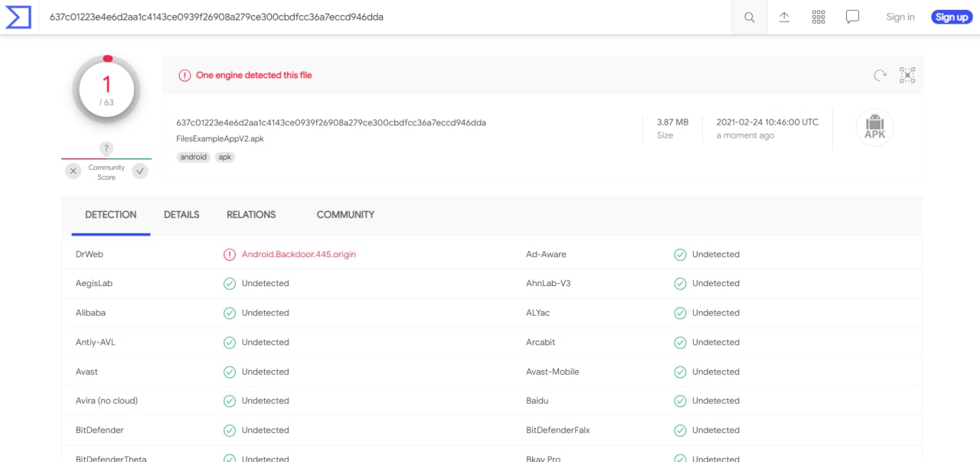Click the 1 / 63 detection score gauge

pyautogui.click(x=106, y=90)
